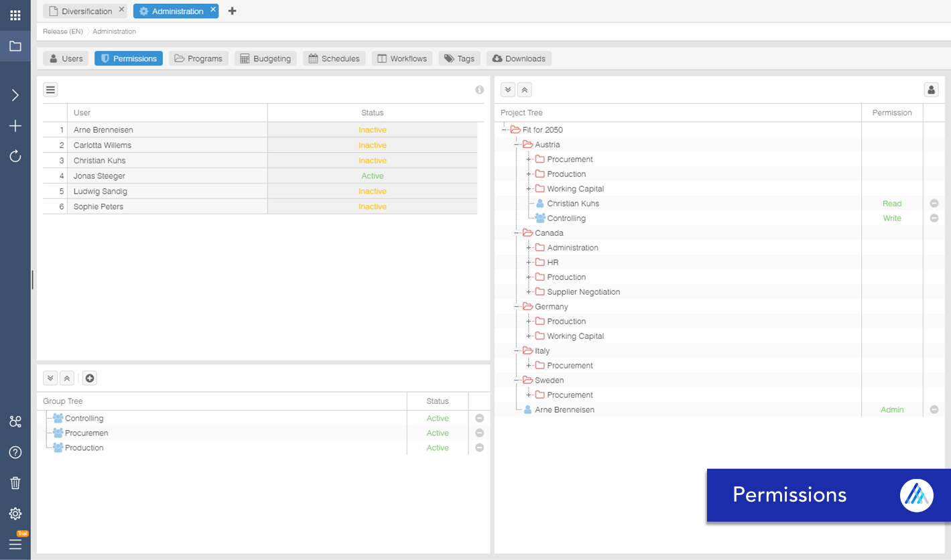Open sidebar settings gear
This screenshot has width=951, height=560.
15,513
